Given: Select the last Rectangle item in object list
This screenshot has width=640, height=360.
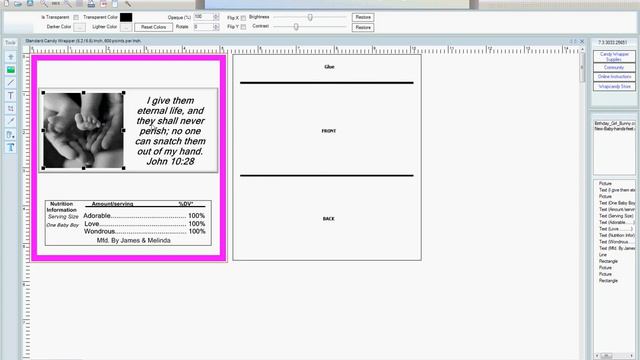Looking at the screenshot, I should pos(608,281).
